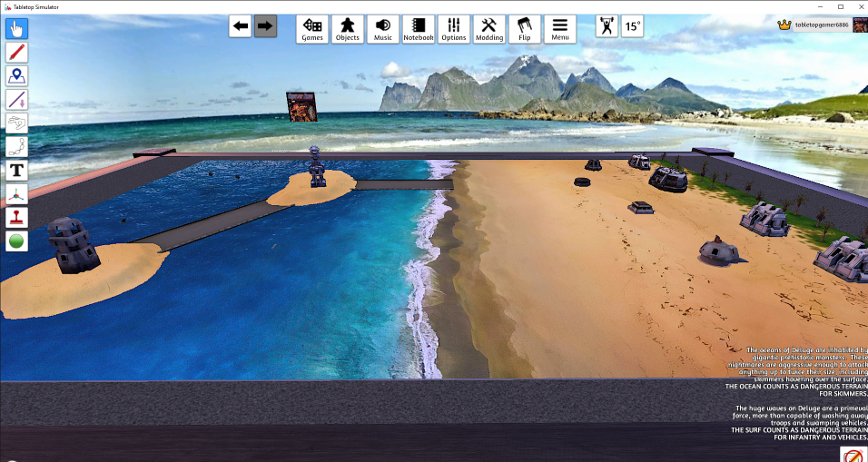868x462 pixels.
Task: Open the Music player
Action: [x=383, y=29]
